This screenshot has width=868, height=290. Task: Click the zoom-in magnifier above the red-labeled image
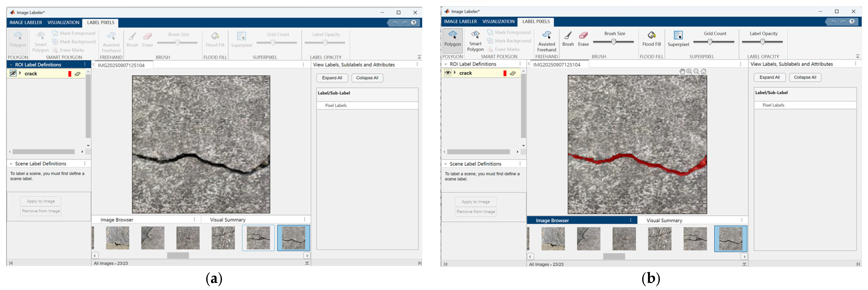click(x=689, y=71)
